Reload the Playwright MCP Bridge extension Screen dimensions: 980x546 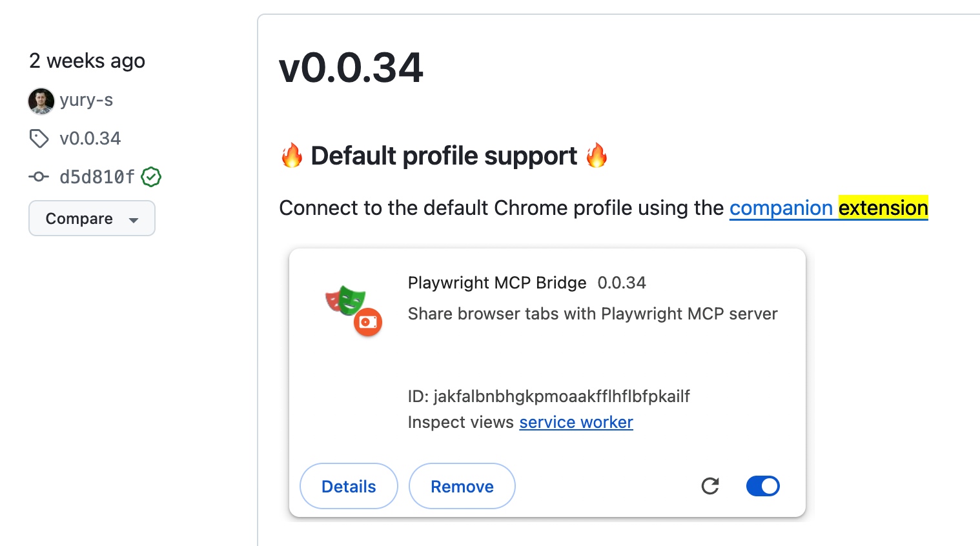pyautogui.click(x=710, y=486)
